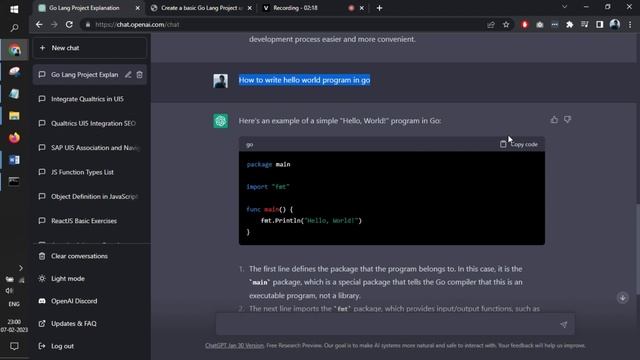Click the user avatar next to question
Viewport: 640px width, 360px height.
(220, 80)
